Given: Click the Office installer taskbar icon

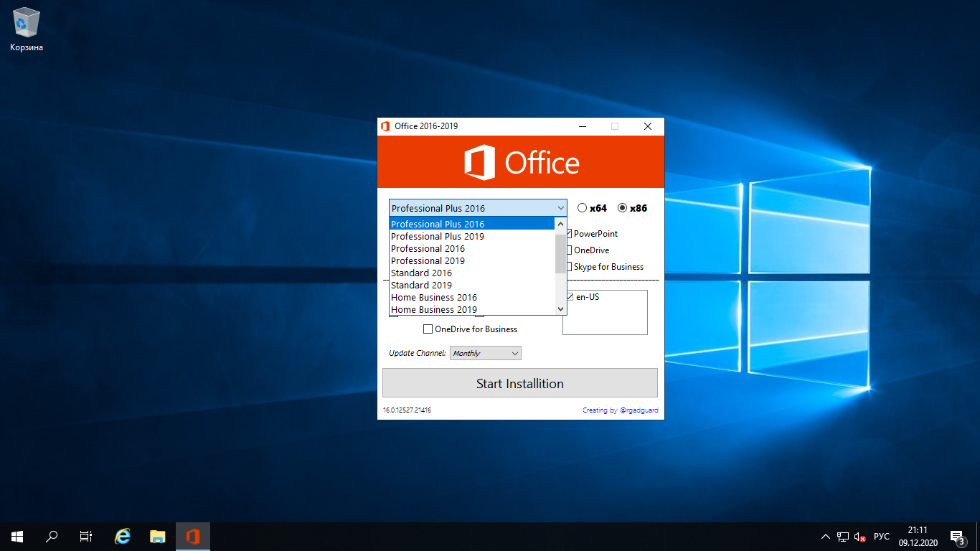Looking at the screenshot, I should tap(192, 536).
